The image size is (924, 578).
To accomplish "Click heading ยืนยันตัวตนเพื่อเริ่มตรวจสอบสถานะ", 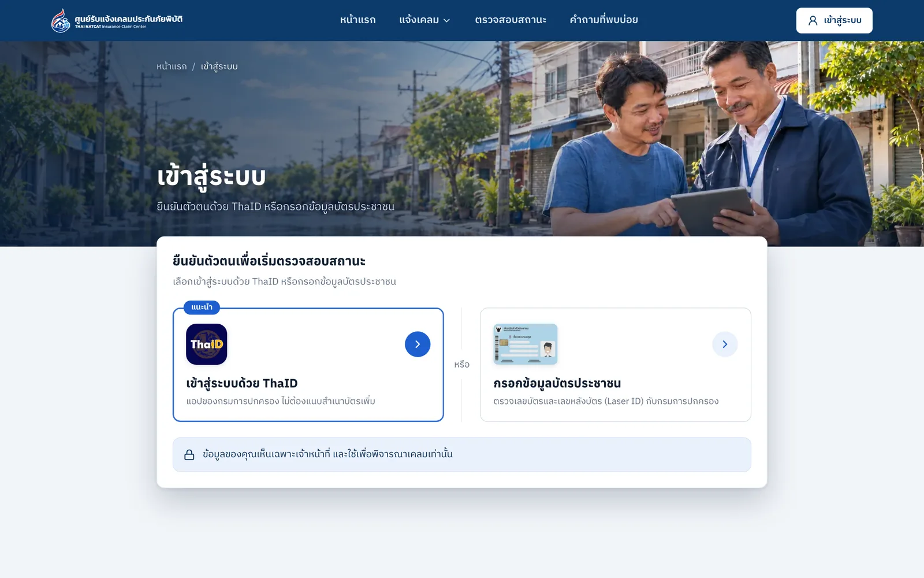I will point(269,261).
